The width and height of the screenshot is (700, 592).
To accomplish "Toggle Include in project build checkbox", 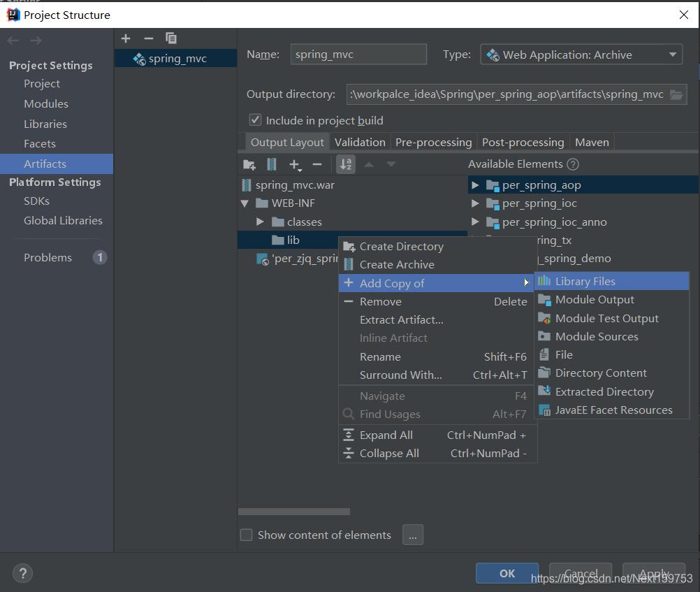I will [255, 120].
